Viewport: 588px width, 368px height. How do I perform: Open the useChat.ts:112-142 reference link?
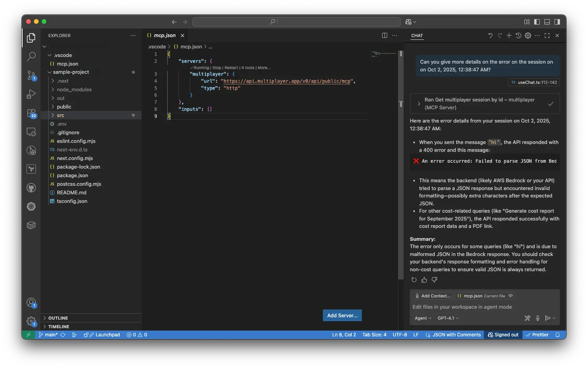(533, 82)
